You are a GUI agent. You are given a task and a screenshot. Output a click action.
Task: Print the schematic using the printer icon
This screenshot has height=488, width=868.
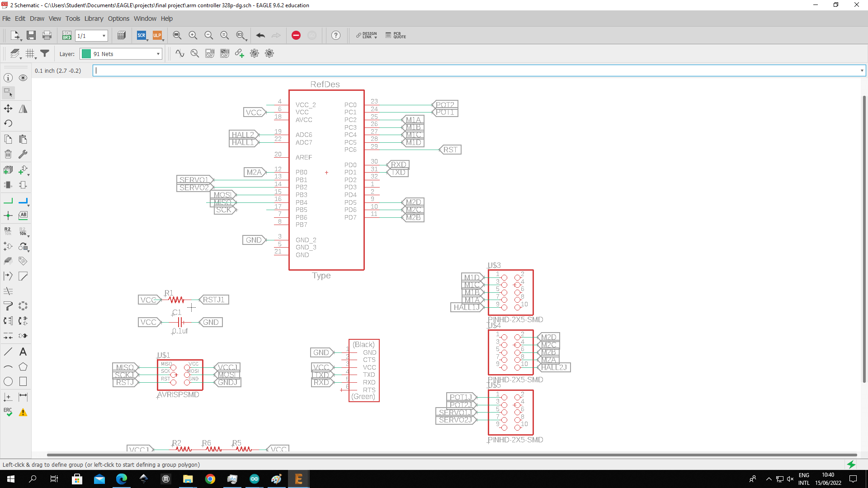point(47,35)
